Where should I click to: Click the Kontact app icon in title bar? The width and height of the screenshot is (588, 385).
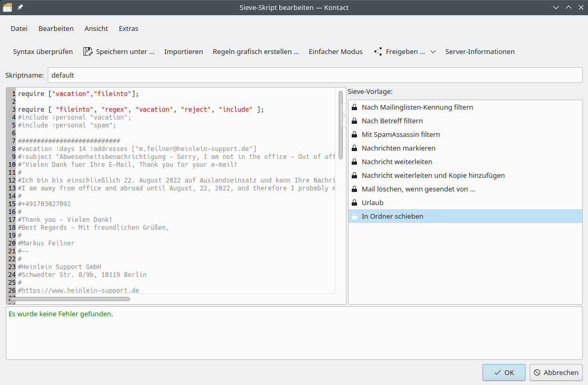[7, 7]
